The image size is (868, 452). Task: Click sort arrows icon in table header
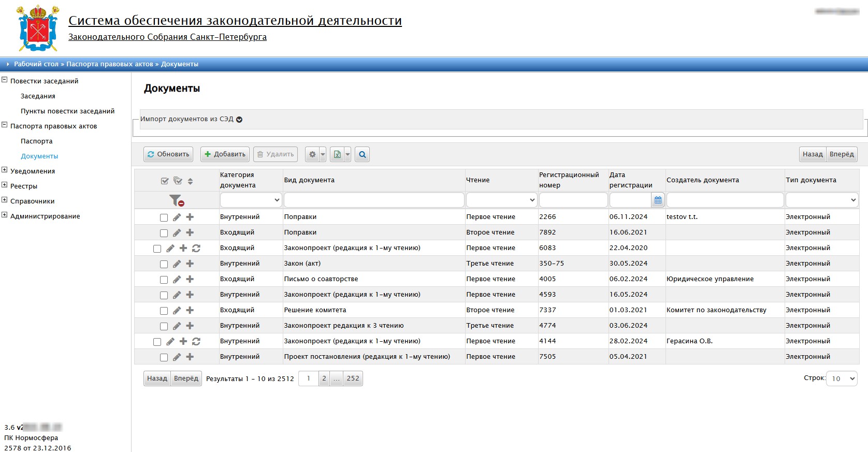pyautogui.click(x=190, y=181)
